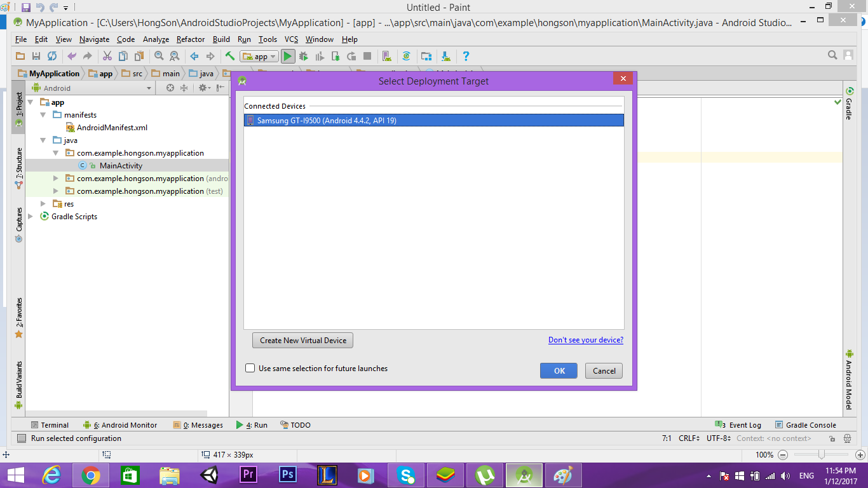
Task: Click the src breadcrumb in navigation bar
Action: (x=133, y=74)
